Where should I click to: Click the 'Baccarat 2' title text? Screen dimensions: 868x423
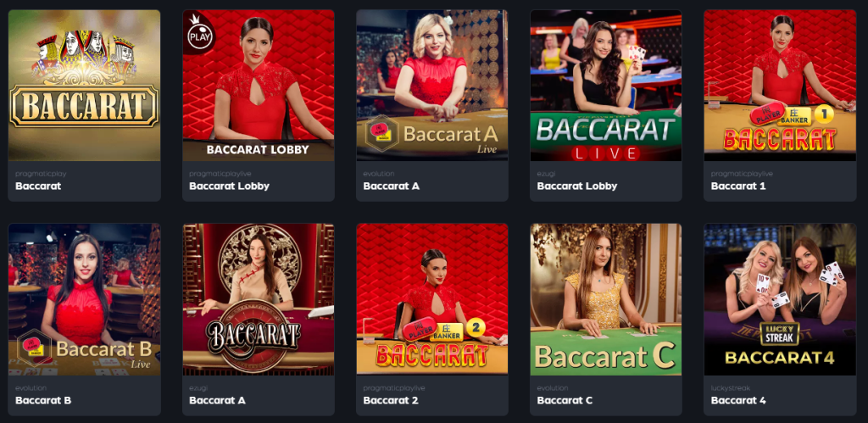[390, 400]
